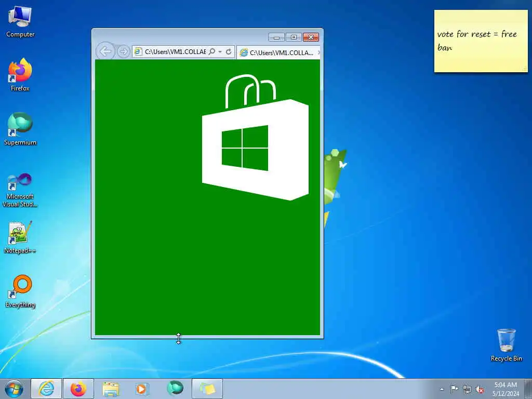The image size is (532, 399).
Task: Select the C:\Users\VM1.COLLA... tab
Action: tap(278, 52)
